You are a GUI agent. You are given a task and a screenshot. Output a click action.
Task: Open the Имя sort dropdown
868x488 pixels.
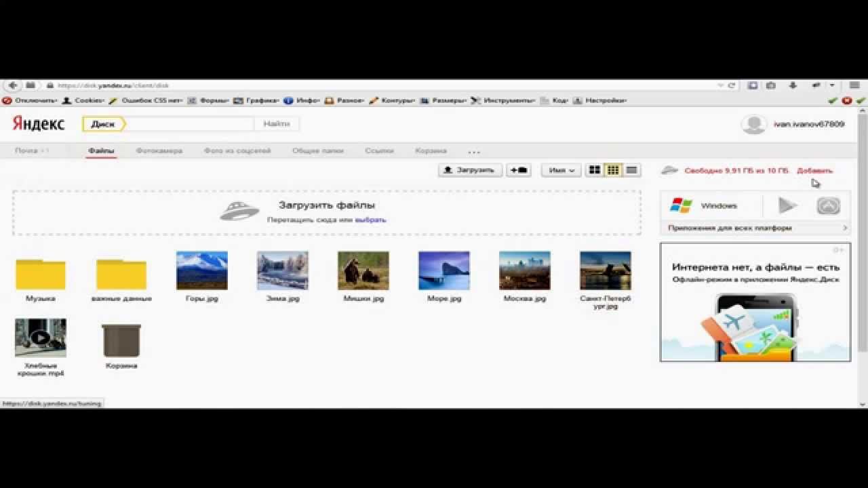pos(561,170)
